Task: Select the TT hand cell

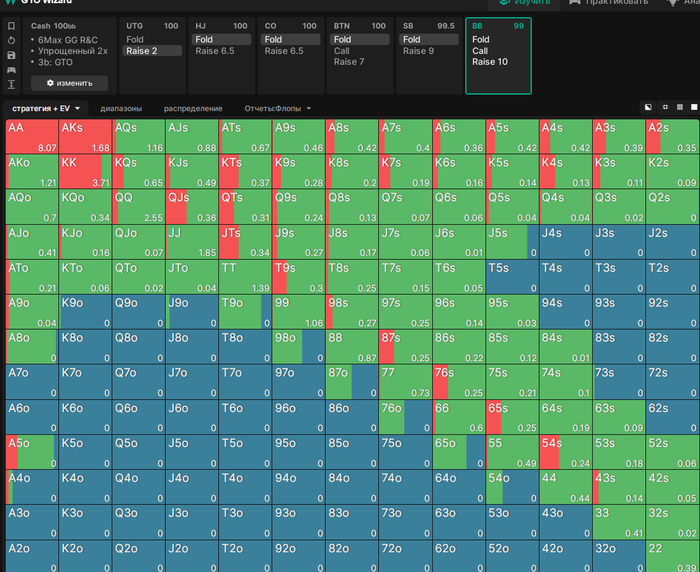Action: click(245, 277)
